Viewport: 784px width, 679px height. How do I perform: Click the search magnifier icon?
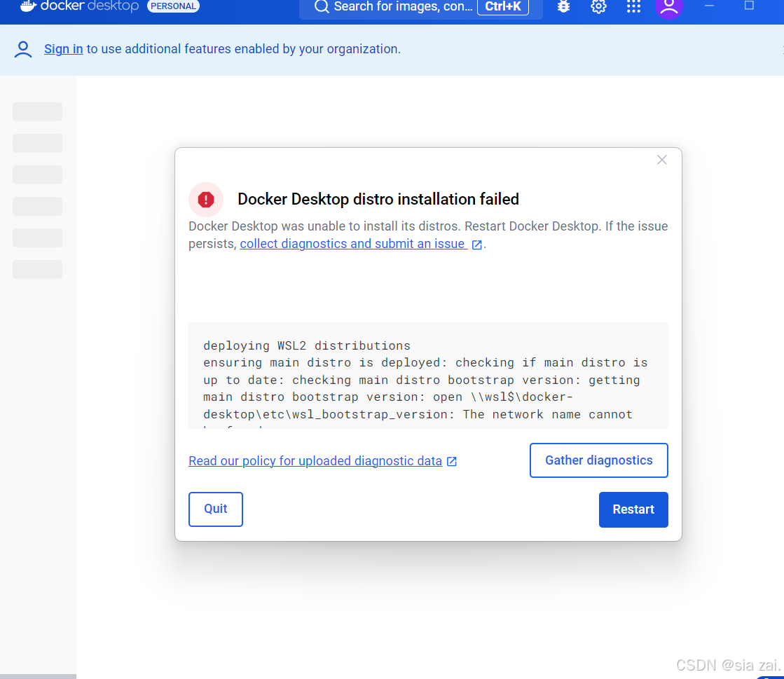click(x=322, y=6)
